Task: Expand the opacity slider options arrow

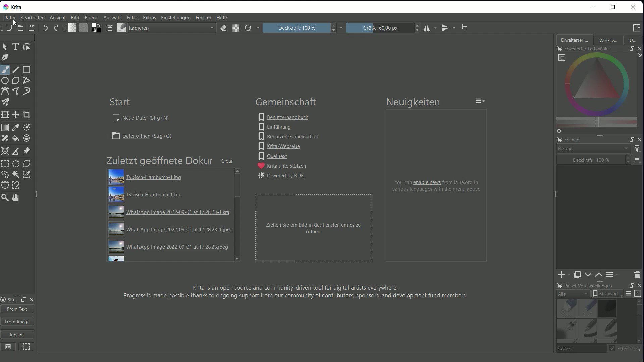Action: pyautogui.click(x=341, y=28)
